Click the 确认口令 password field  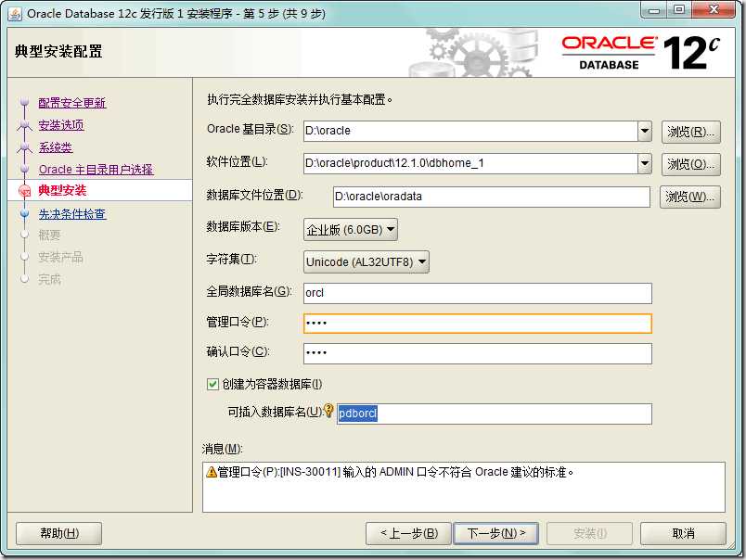click(x=478, y=353)
